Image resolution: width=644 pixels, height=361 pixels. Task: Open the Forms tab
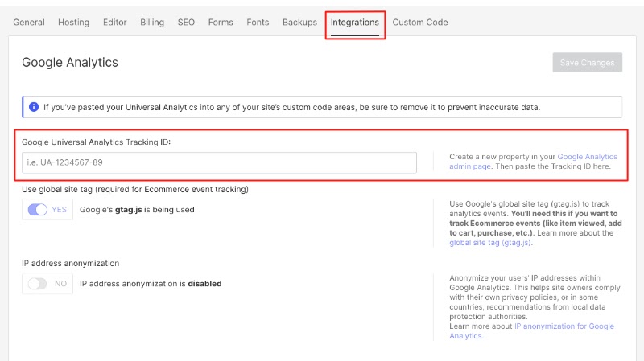221,23
